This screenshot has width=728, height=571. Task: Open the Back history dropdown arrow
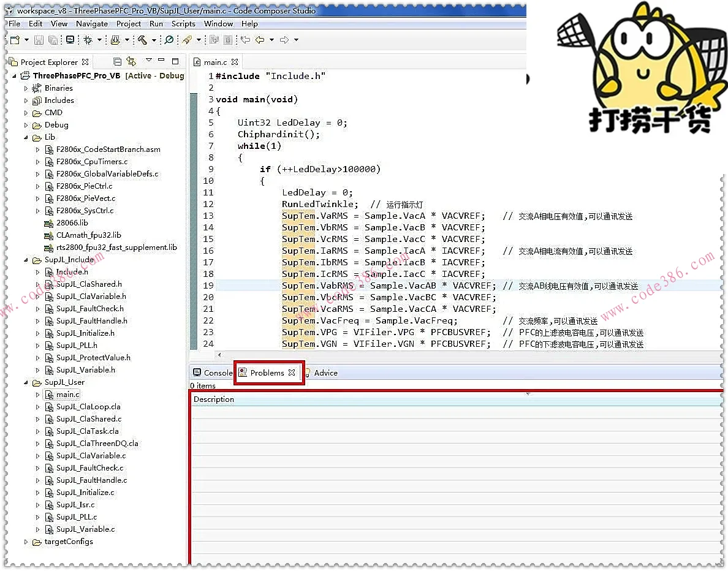tap(271, 40)
